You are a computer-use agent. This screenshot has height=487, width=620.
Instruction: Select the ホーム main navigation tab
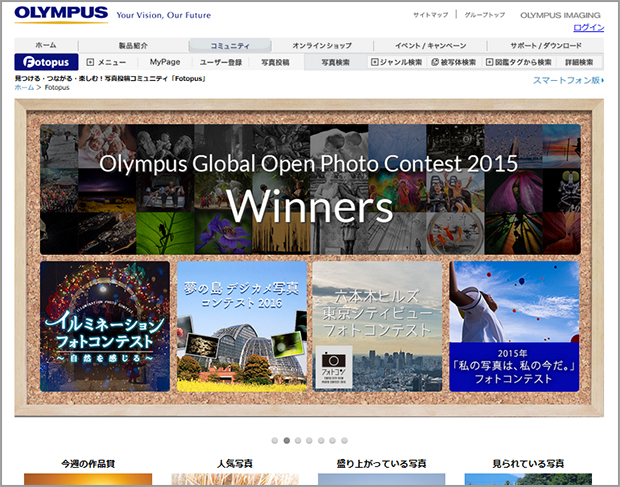pos(46,45)
